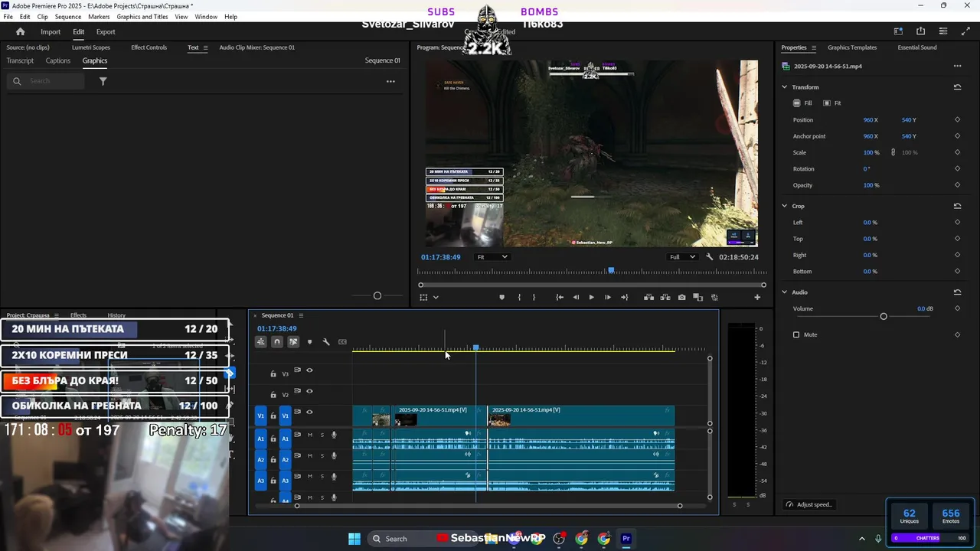Export a frame with the camera icon
980x551 pixels.
point(681,297)
